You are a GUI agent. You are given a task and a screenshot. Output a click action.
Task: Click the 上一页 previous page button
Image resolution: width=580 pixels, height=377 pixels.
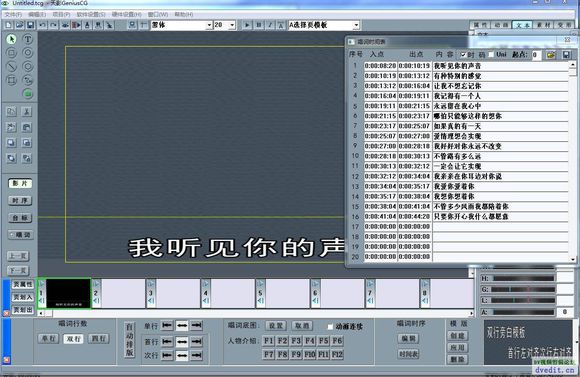(18, 256)
